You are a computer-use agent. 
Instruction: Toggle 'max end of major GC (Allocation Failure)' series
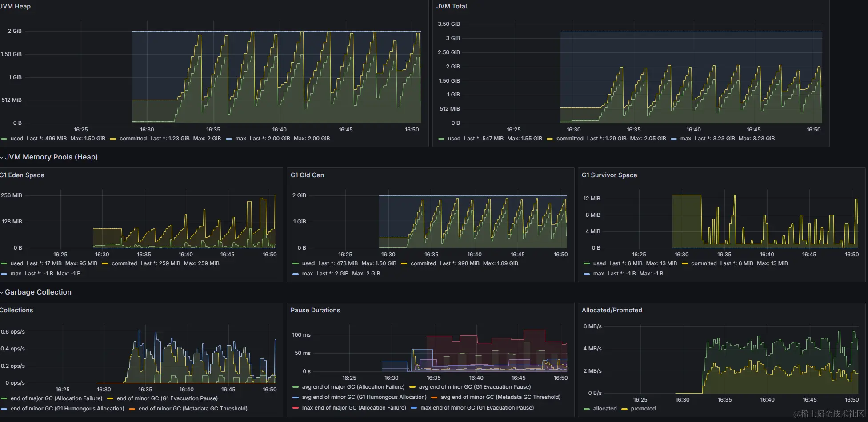354,408
